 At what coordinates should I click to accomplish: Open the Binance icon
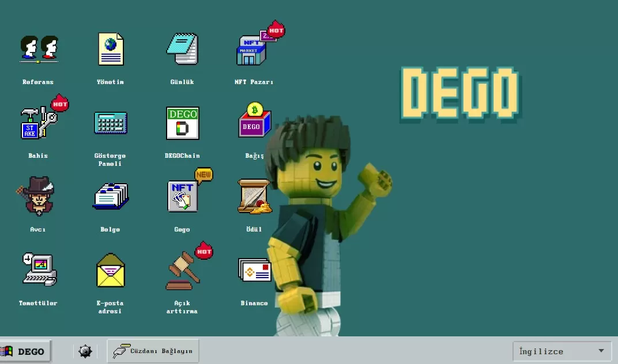pyautogui.click(x=254, y=270)
